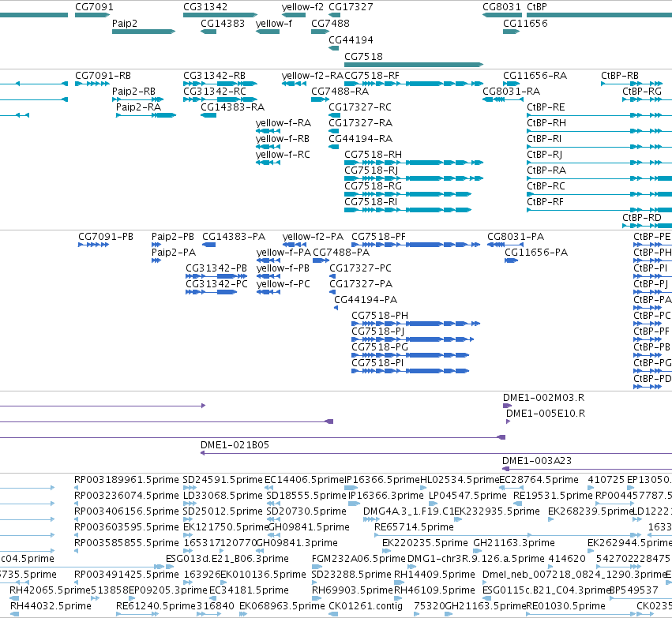Select the CG8031 gene label
This screenshot has width=672, height=618.
pos(502,7)
